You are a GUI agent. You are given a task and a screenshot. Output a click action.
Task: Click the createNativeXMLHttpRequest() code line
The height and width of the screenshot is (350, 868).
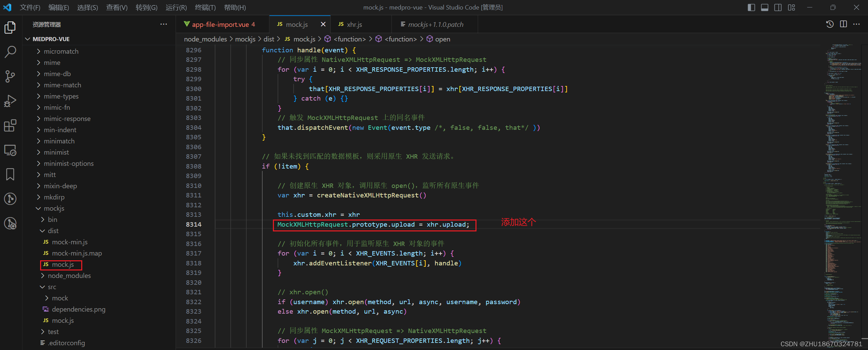pos(352,195)
